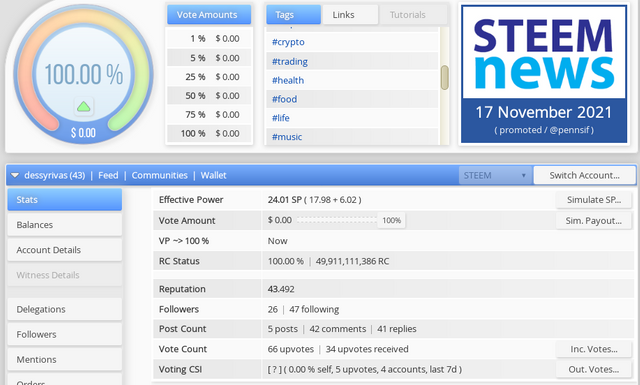
Task: Select the 100 % vote amount row
Action: [x=209, y=134]
